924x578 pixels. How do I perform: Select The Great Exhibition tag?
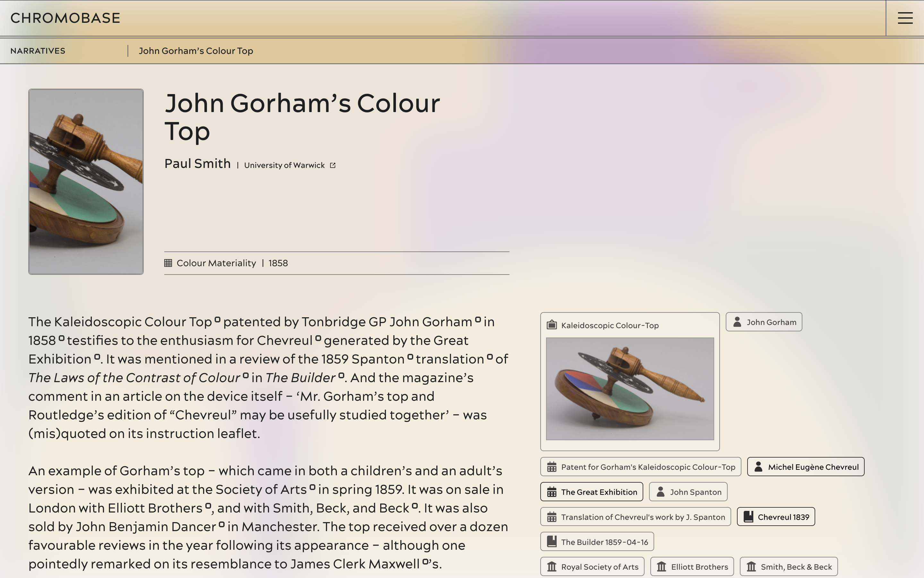(x=591, y=492)
